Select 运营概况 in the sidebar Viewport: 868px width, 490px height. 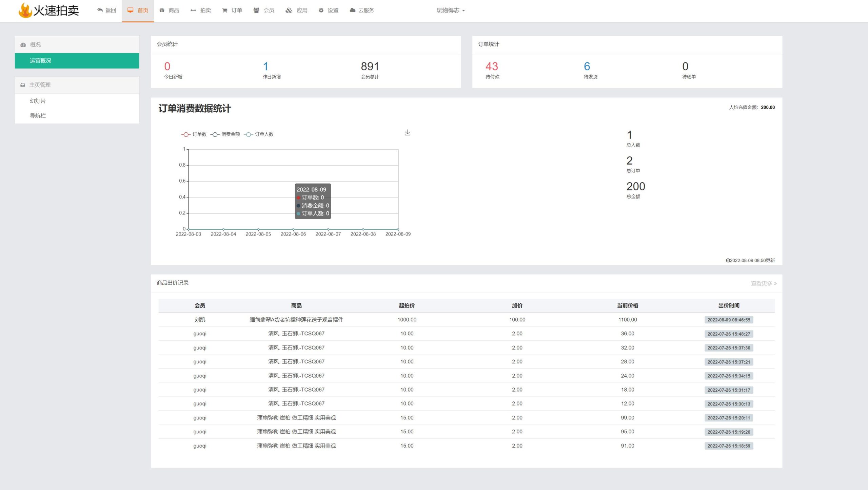point(77,60)
